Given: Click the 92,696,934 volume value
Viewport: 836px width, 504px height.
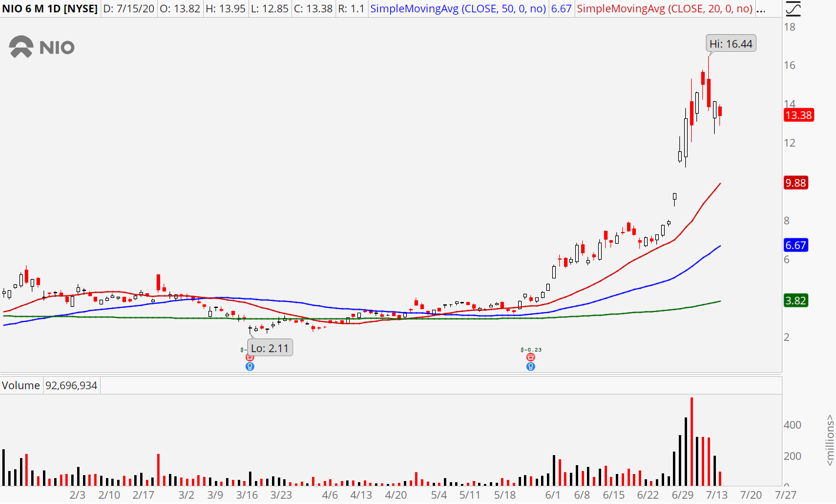Looking at the screenshot, I should (x=71, y=386).
